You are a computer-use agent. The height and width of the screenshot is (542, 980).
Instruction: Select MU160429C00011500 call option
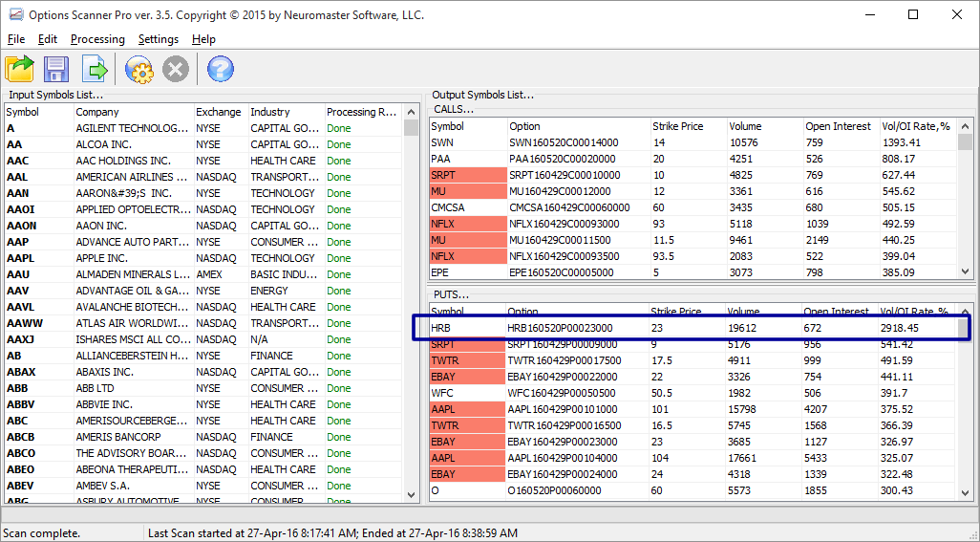(693, 240)
